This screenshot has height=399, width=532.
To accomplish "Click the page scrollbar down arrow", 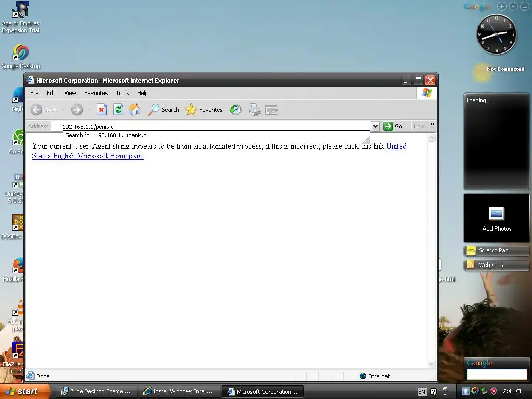I will [x=431, y=364].
